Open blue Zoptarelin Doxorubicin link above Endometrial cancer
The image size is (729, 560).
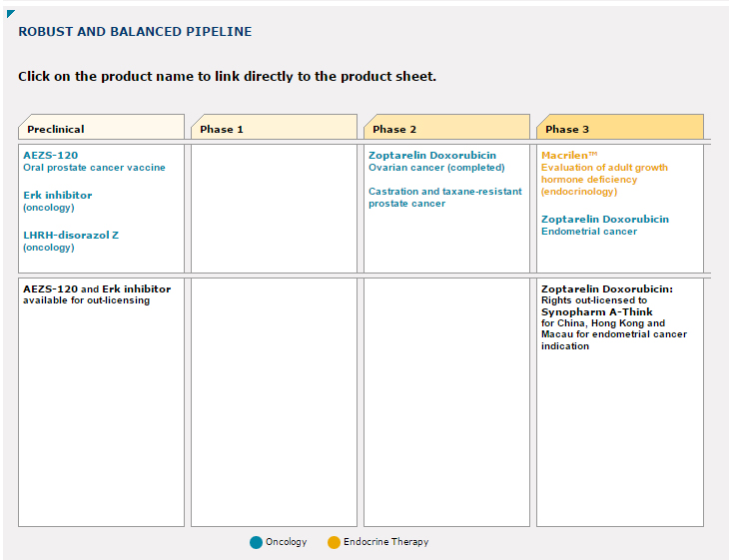pos(604,220)
